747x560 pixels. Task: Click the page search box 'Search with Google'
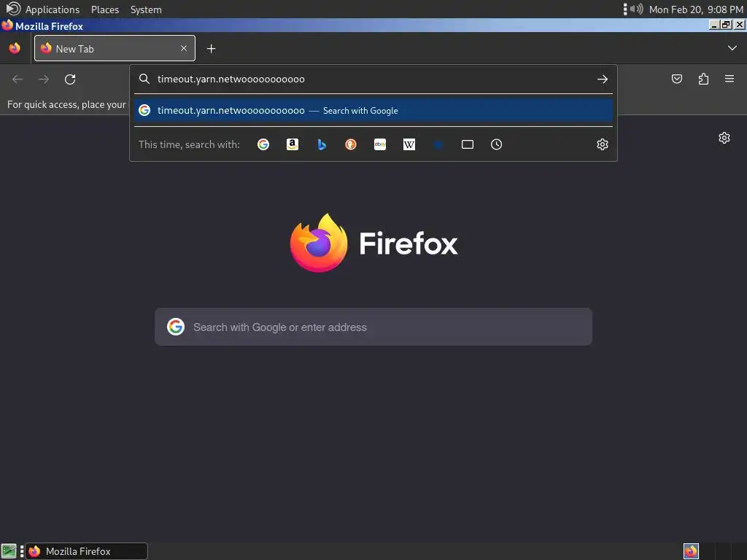pos(373,327)
